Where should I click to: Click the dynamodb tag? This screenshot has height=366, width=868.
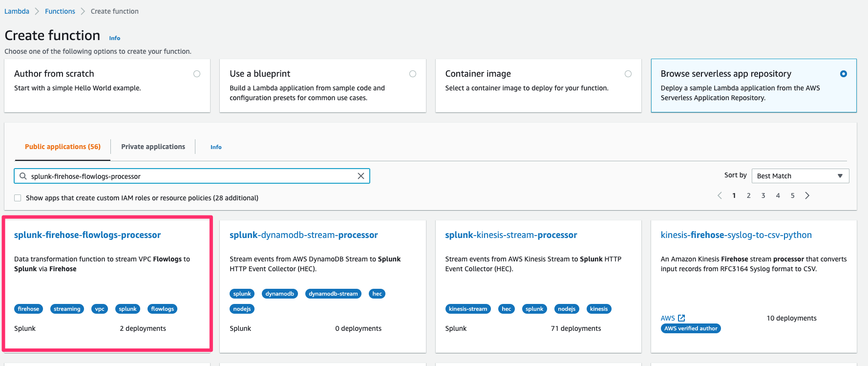[280, 294]
